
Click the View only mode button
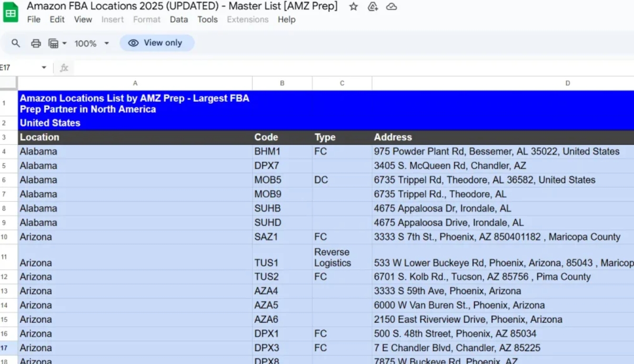pyautogui.click(x=157, y=43)
